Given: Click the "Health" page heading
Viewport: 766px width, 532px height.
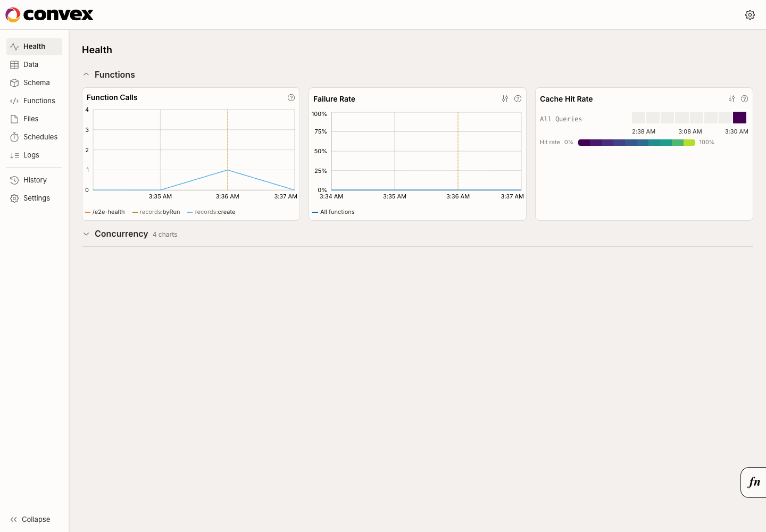Looking at the screenshot, I should point(97,50).
